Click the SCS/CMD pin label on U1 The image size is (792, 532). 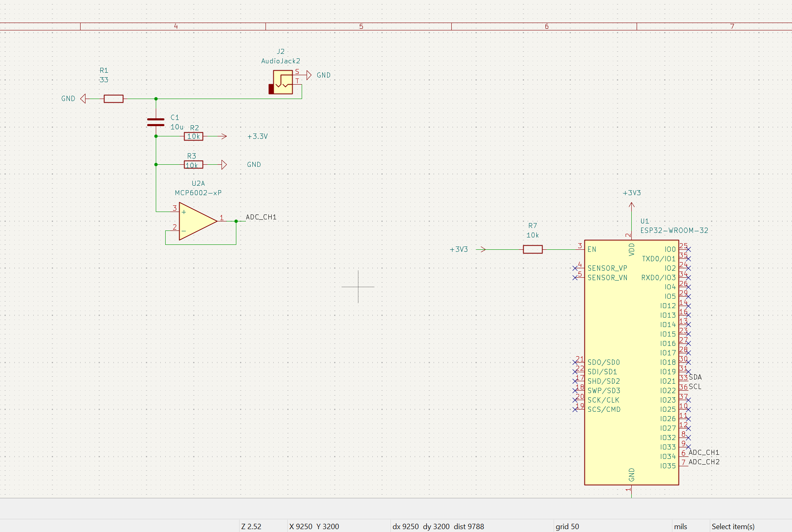pos(604,409)
